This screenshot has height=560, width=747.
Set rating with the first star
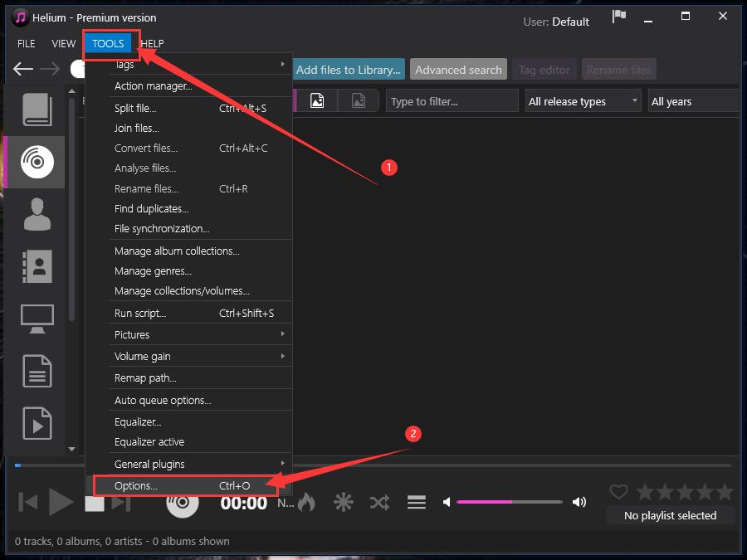[645, 491]
